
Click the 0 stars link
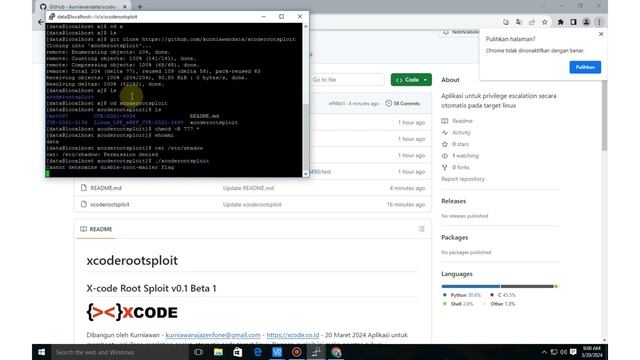pyautogui.click(x=460, y=144)
